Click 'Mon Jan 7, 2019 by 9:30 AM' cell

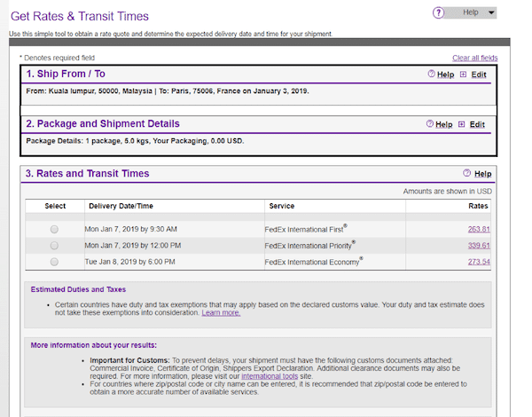coord(130,229)
